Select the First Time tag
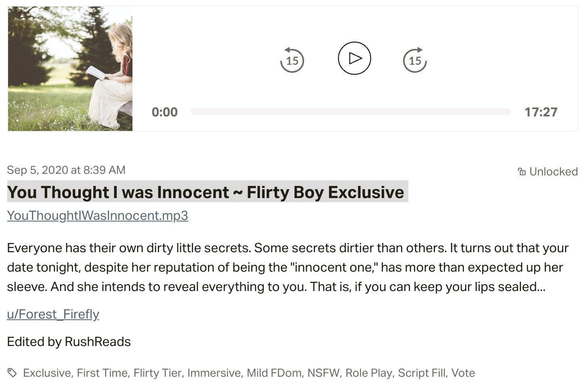The image size is (588, 384). click(102, 373)
